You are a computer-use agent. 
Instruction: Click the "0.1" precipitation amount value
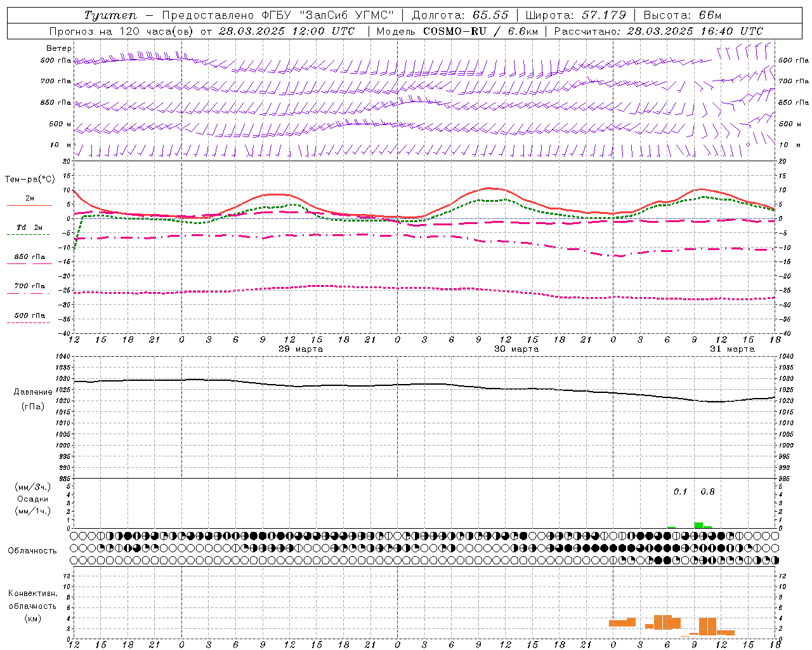click(680, 492)
